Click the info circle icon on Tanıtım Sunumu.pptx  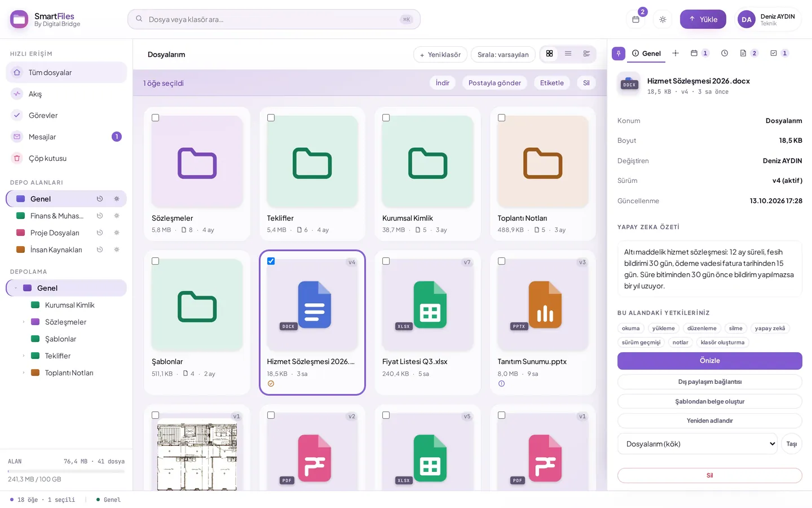pos(501,384)
